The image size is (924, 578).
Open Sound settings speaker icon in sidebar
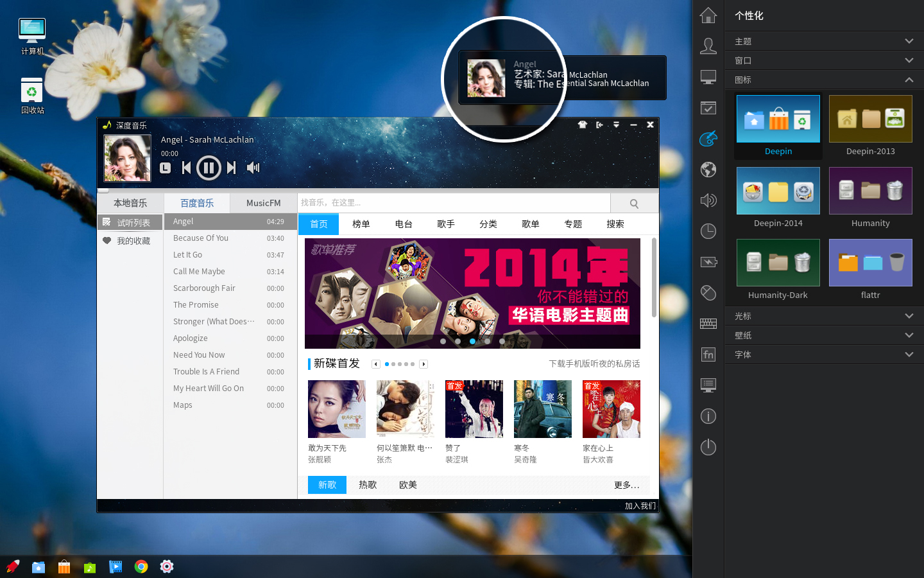708,200
